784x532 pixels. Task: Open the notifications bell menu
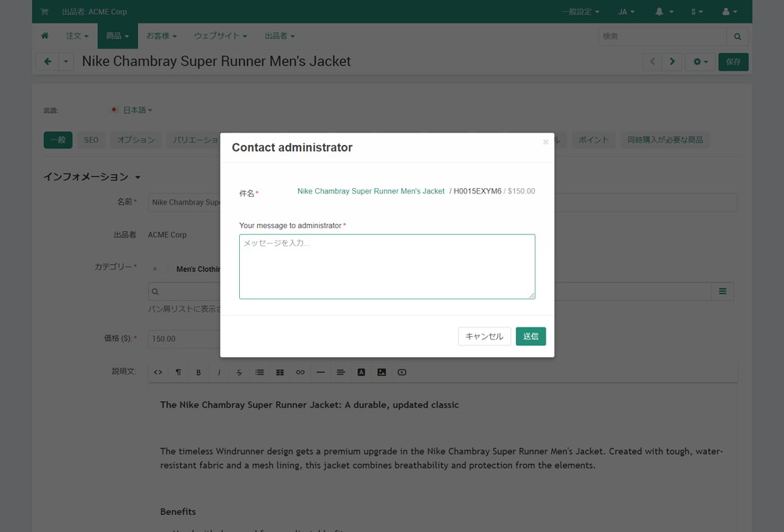[x=664, y=12]
